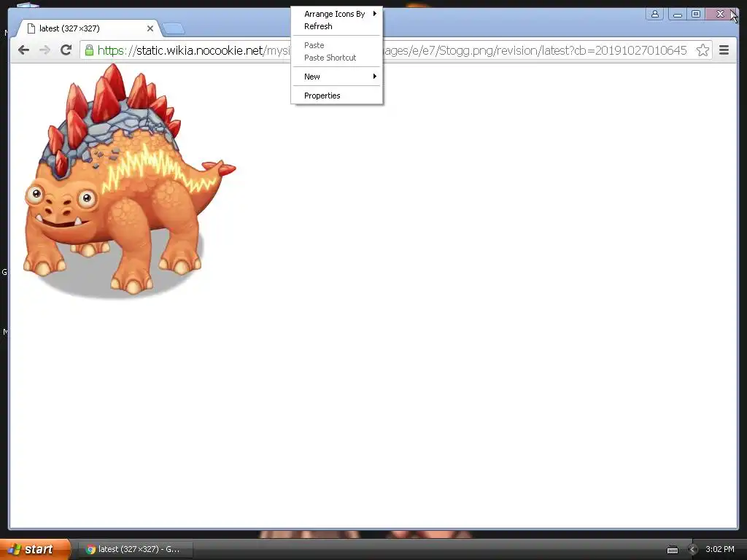This screenshot has height=560, width=747.
Task: Open Properties from the context menu
Action: tap(337, 96)
